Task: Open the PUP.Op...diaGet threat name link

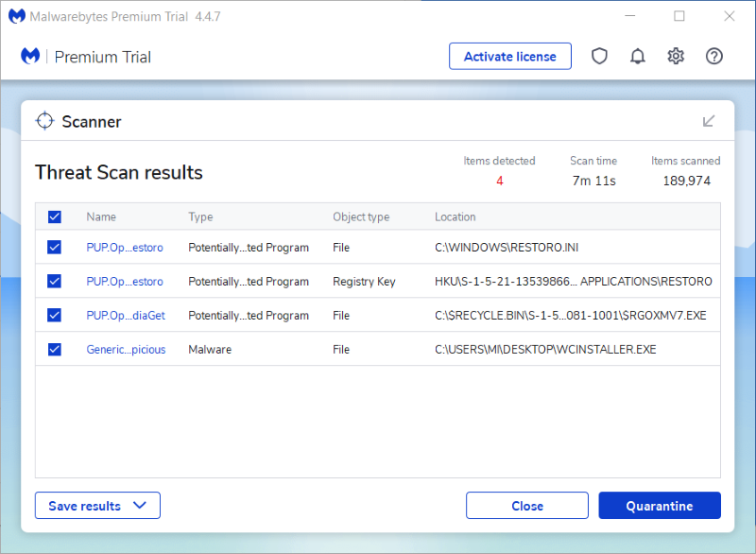Action: (125, 316)
